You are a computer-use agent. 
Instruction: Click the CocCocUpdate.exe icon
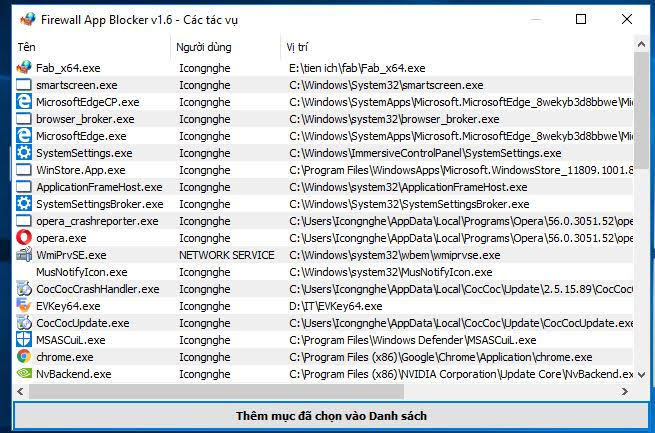point(24,323)
